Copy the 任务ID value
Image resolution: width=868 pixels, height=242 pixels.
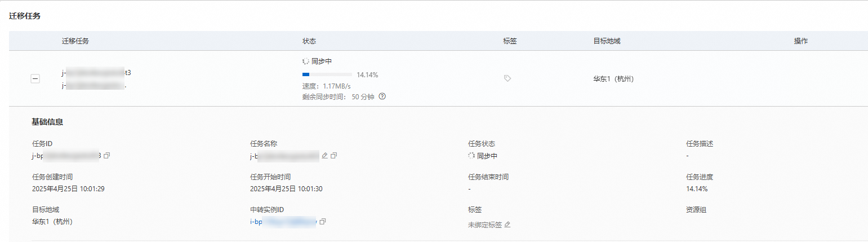click(x=106, y=155)
